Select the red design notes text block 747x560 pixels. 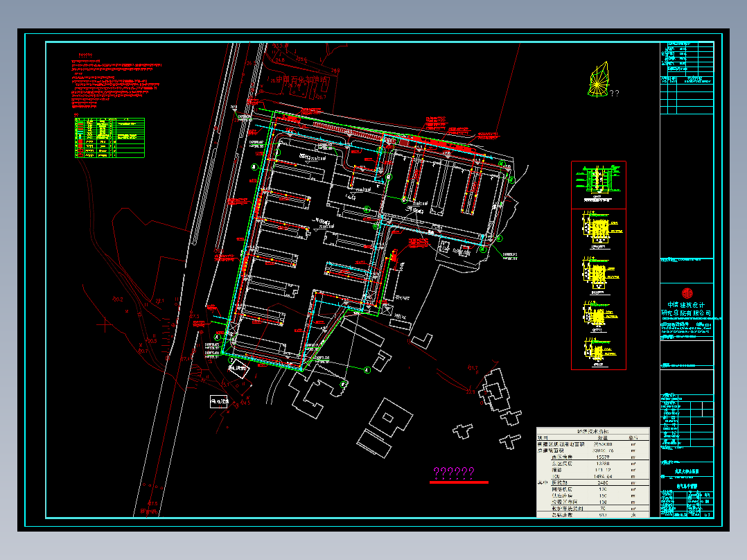tap(116, 81)
